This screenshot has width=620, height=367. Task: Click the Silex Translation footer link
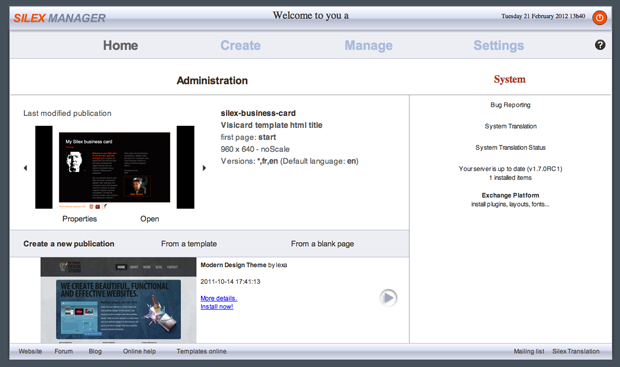576,351
